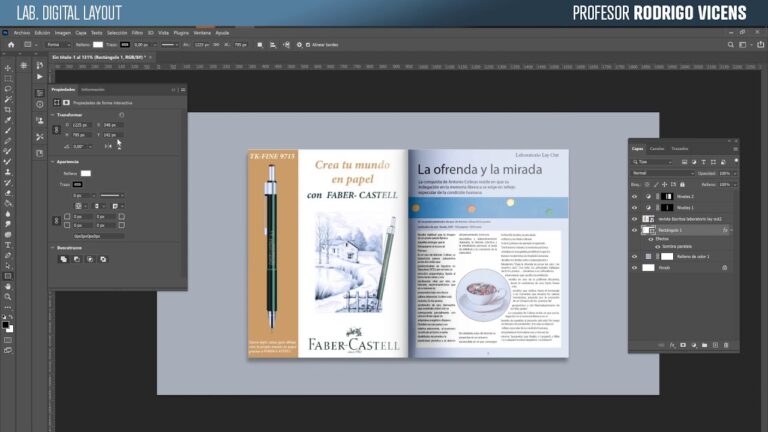
Task: Open the search icon at top right
Action: tap(730, 45)
